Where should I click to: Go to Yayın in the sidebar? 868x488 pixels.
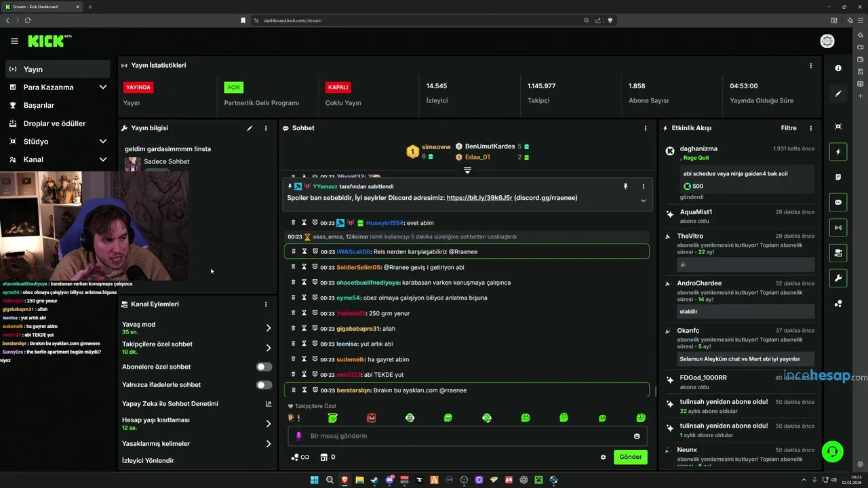point(58,69)
